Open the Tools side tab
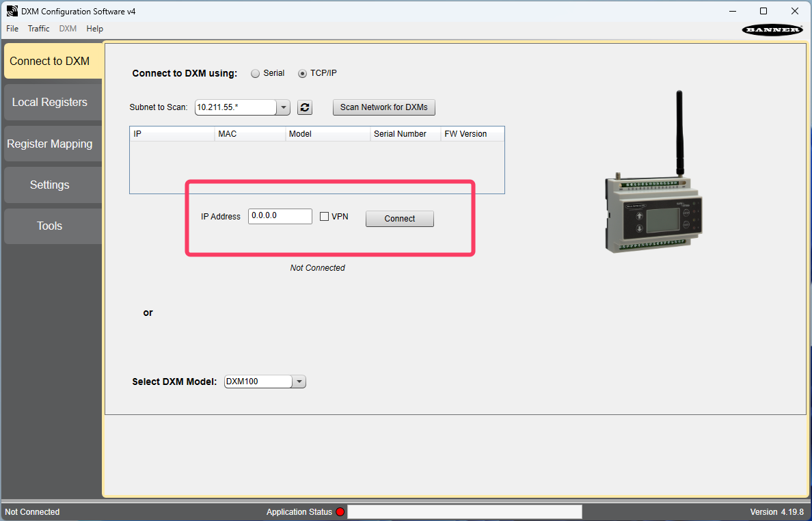This screenshot has width=812, height=521. 50,226
